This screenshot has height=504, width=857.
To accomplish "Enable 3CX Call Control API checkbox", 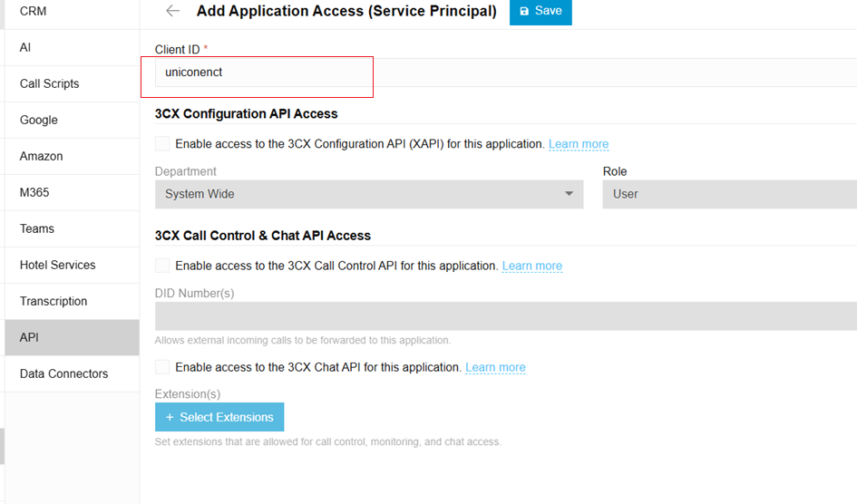I will [162, 266].
